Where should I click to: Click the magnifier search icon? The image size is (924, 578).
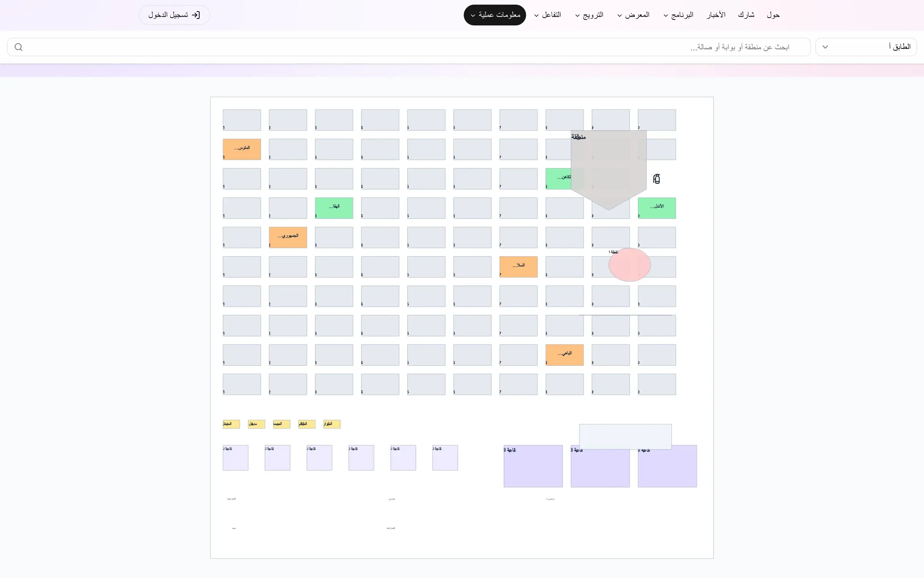pos(18,47)
